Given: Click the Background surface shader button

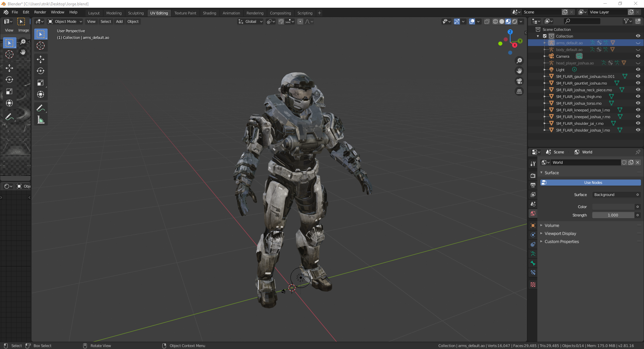Looking at the screenshot, I should coord(613,195).
